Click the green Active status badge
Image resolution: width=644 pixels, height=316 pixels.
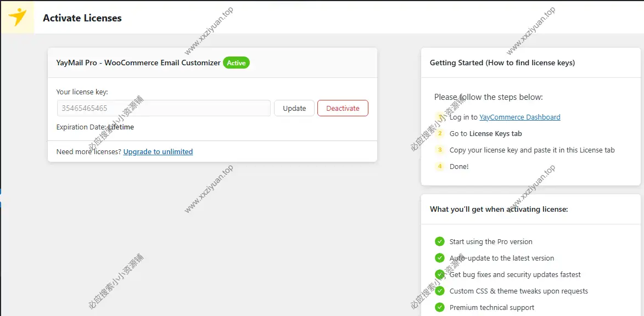[236, 63]
